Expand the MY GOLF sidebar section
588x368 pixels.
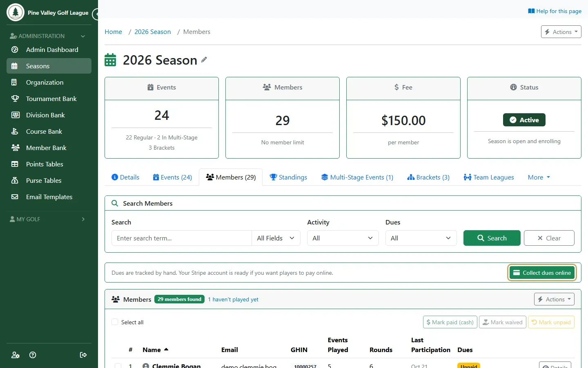point(48,219)
